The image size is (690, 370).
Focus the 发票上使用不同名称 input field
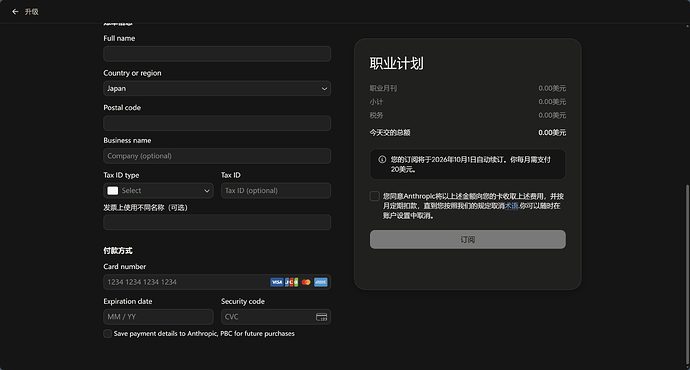(217, 222)
